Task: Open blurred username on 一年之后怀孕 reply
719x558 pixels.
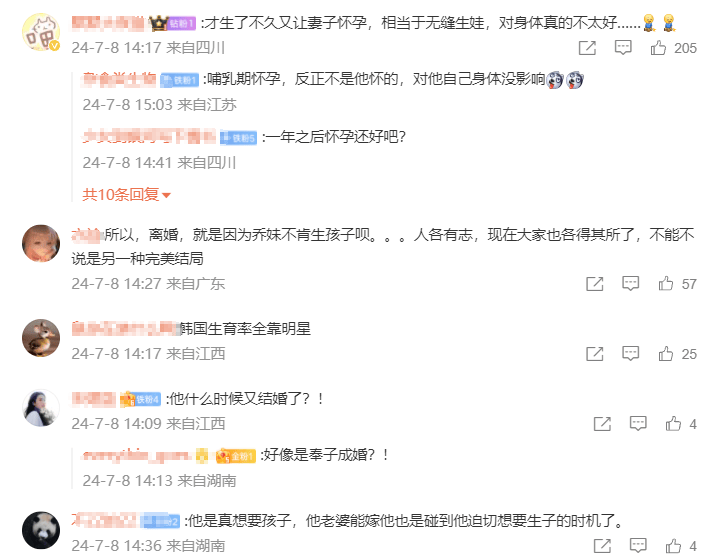Action: tap(149, 137)
